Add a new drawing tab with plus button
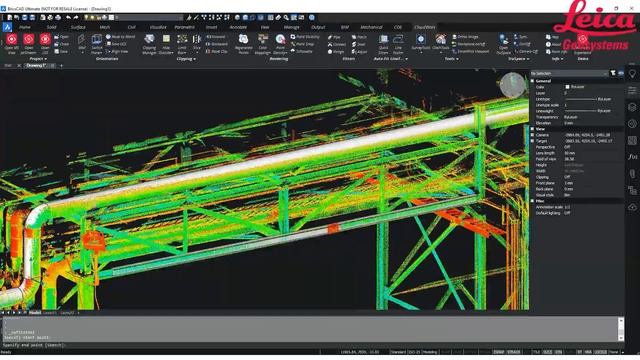This screenshot has width=640, height=360. [61, 65]
